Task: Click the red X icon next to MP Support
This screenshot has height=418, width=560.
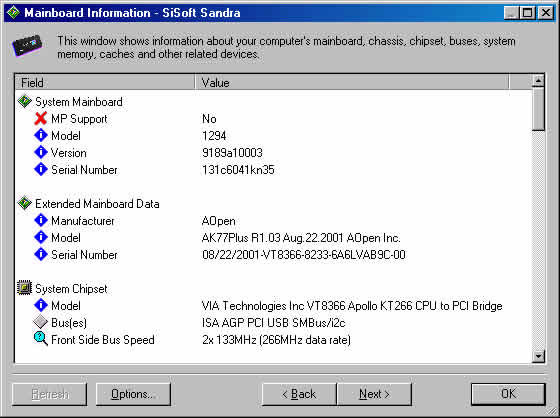Action: pyautogui.click(x=41, y=119)
